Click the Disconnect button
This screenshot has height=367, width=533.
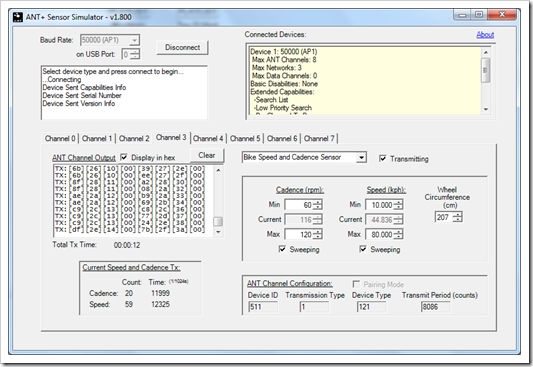click(x=183, y=47)
